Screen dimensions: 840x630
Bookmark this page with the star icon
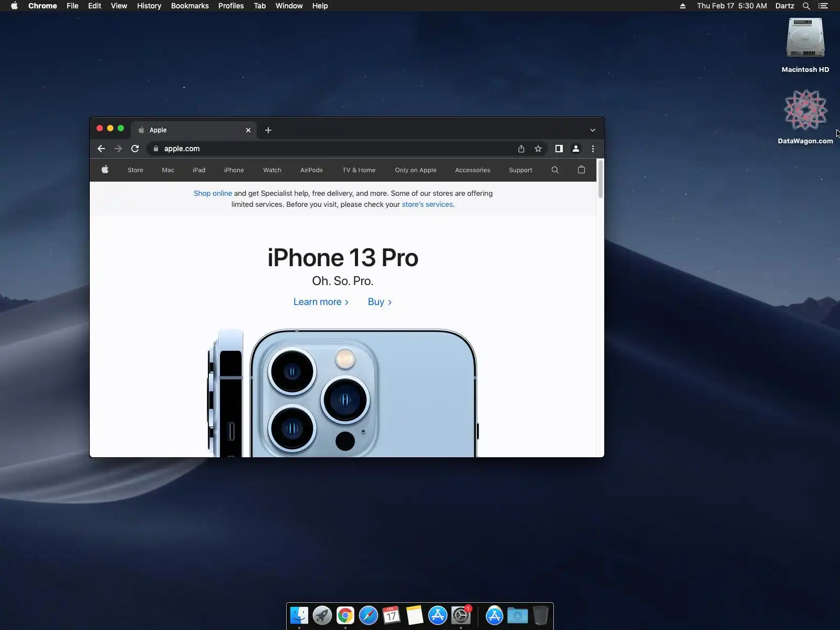point(538,149)
